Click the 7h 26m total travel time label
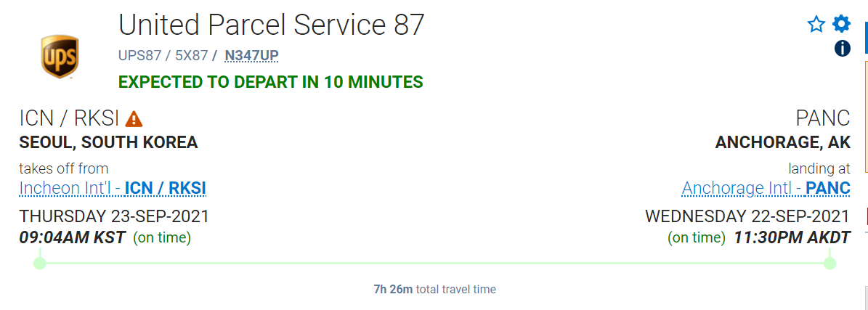The width and height of the screenshot is (868, 310). coord(434,289)
